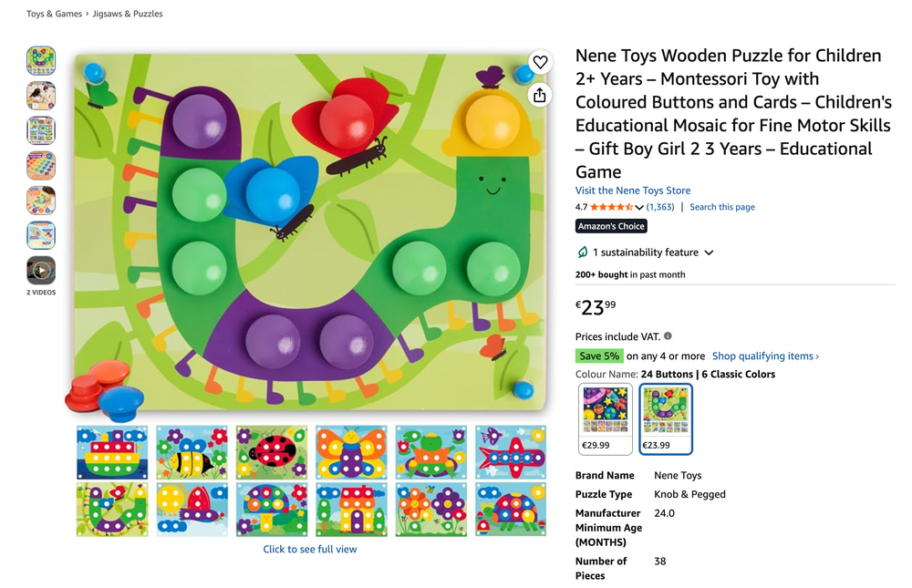Open Shop qualifying items link
Viewport: 912px width, 588px height.
point(765,356)
